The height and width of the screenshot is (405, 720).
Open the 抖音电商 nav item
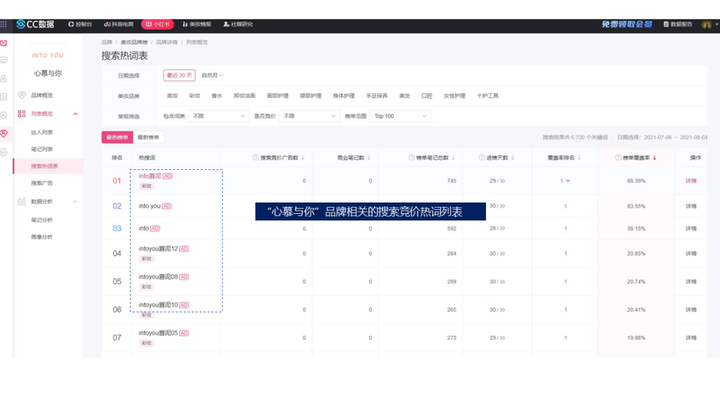[x=118, y=24]
